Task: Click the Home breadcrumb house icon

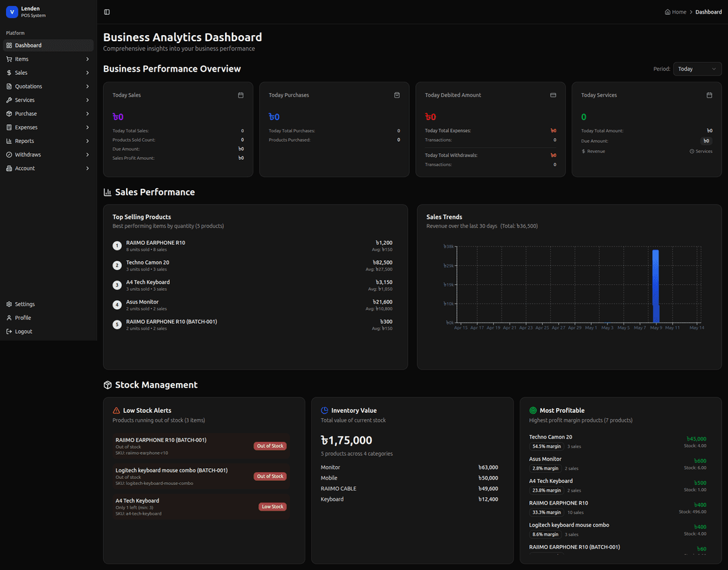Action: click(x=667, y=12)
